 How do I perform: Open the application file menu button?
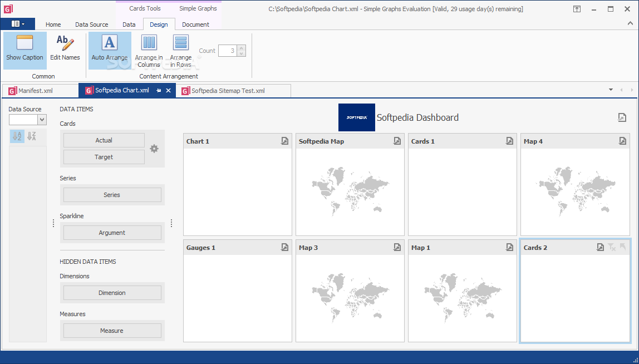coord(17,24)
